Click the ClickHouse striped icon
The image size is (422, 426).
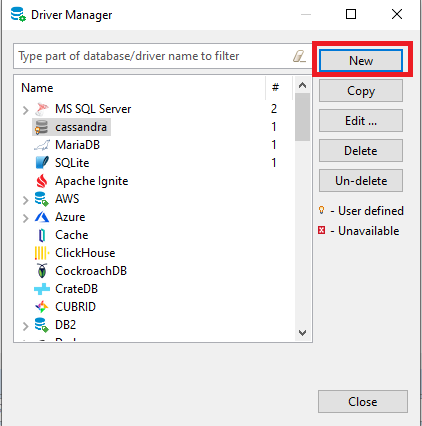tap(42, 253)
